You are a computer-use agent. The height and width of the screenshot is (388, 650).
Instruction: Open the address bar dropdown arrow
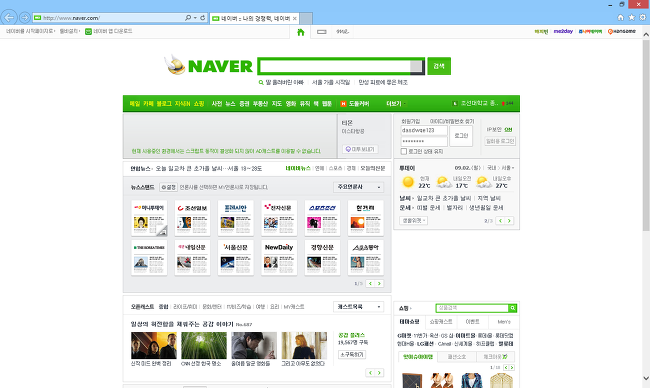pyautogui.click(x=195, y=18)
